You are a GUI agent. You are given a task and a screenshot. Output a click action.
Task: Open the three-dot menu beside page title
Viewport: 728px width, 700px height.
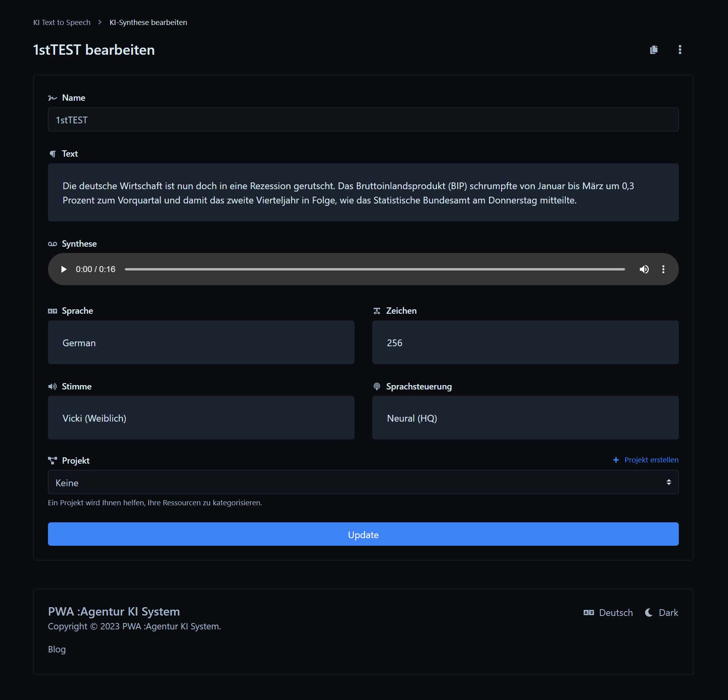(680, 50)
